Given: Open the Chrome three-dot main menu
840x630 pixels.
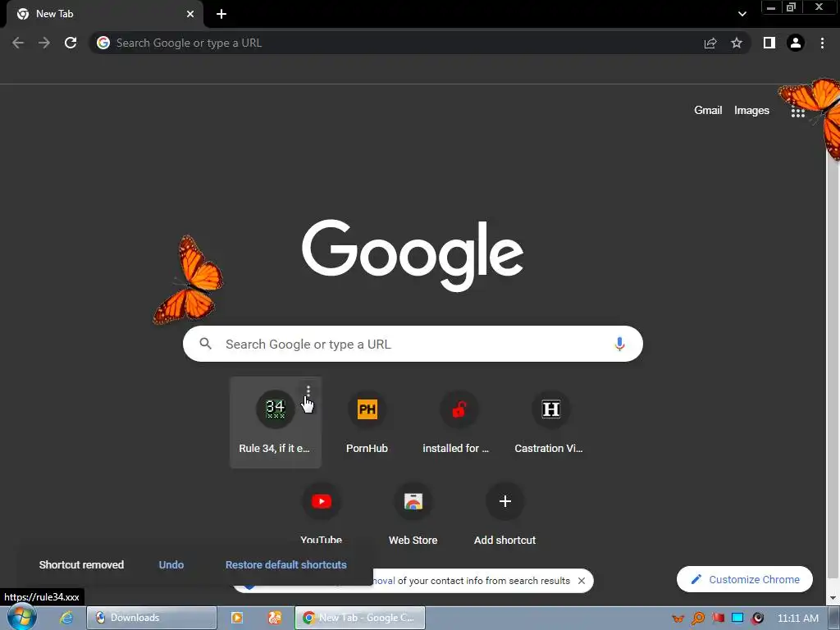Looking at the screenshot, I should (822, 43).
